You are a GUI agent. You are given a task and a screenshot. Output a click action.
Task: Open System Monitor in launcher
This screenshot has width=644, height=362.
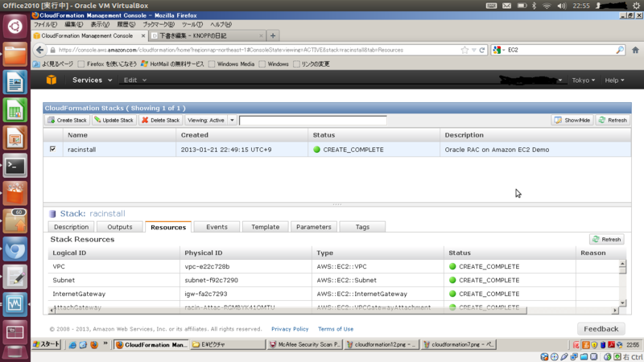pyautogui.click(x=15, y=305)
